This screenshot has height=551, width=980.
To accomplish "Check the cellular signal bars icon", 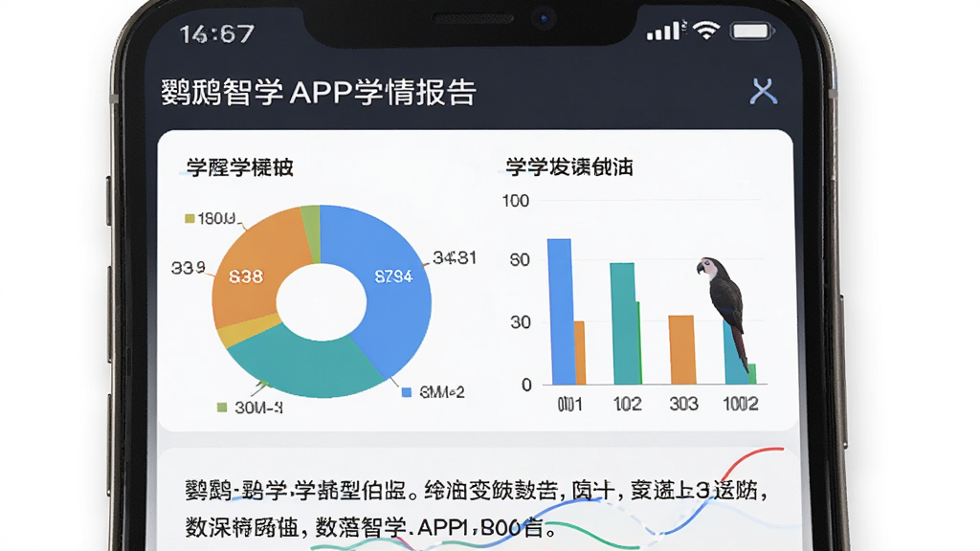I will click(x=664, y=31).
